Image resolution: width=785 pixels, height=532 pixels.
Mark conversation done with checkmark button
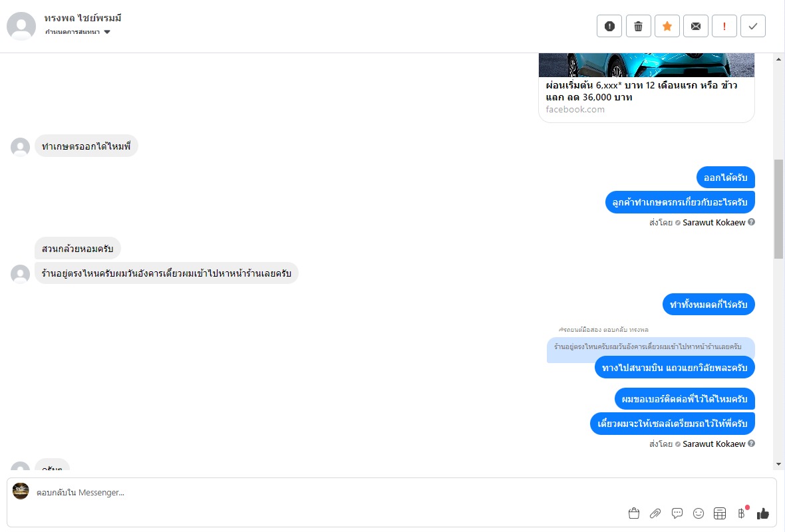pos(753,26)
